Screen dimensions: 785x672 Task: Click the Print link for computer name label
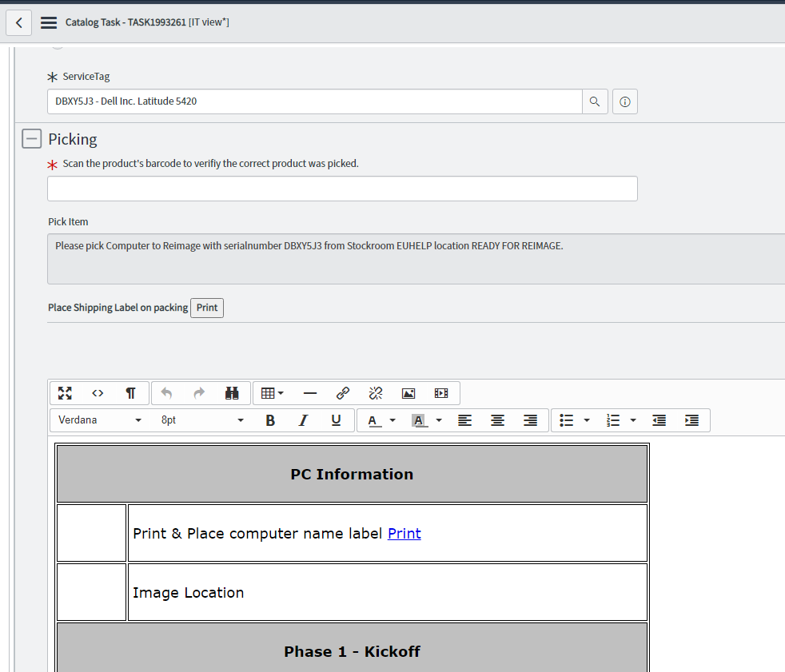(x=404, y=533)
